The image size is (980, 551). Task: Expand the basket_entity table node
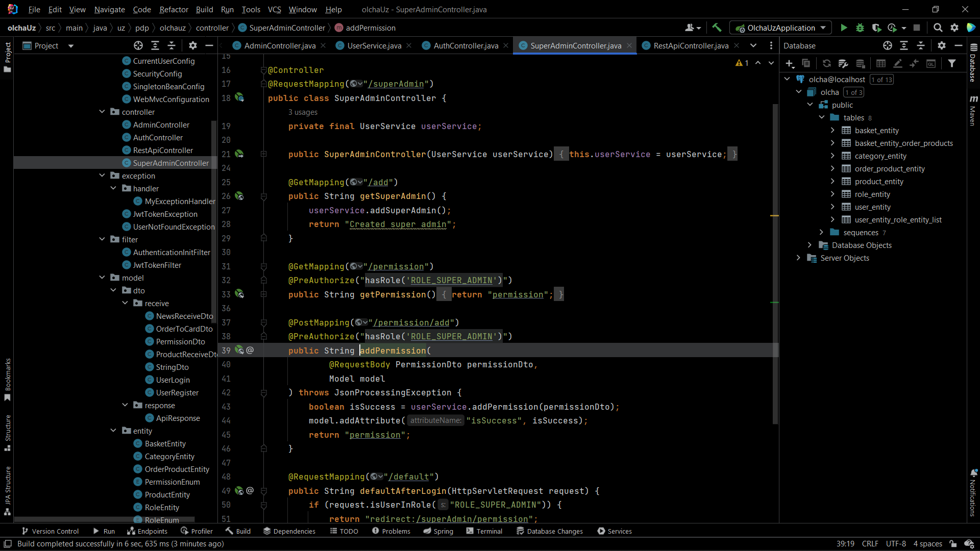click(x=832, y=131)
